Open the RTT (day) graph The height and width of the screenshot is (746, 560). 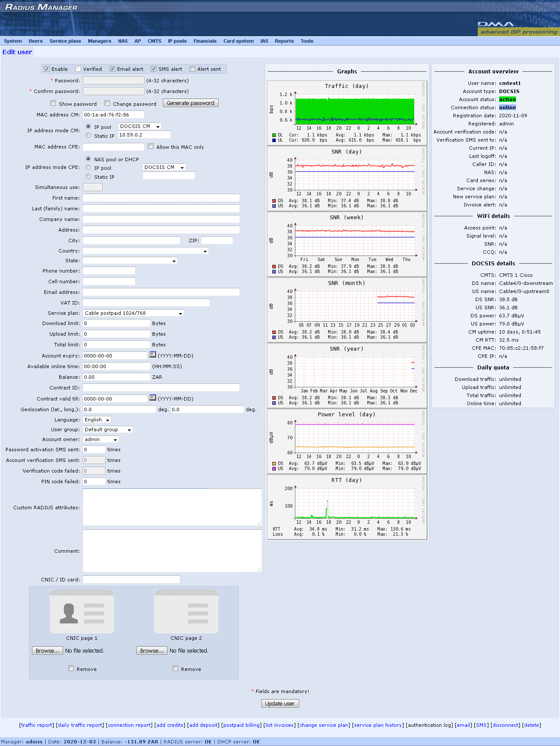click(x=347, y=507)
